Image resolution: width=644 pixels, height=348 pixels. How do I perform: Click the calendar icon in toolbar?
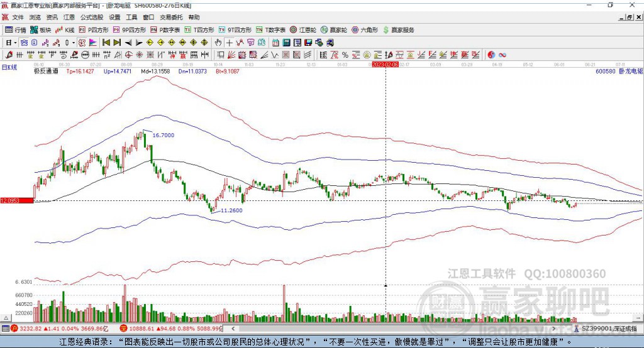point(275,43)
